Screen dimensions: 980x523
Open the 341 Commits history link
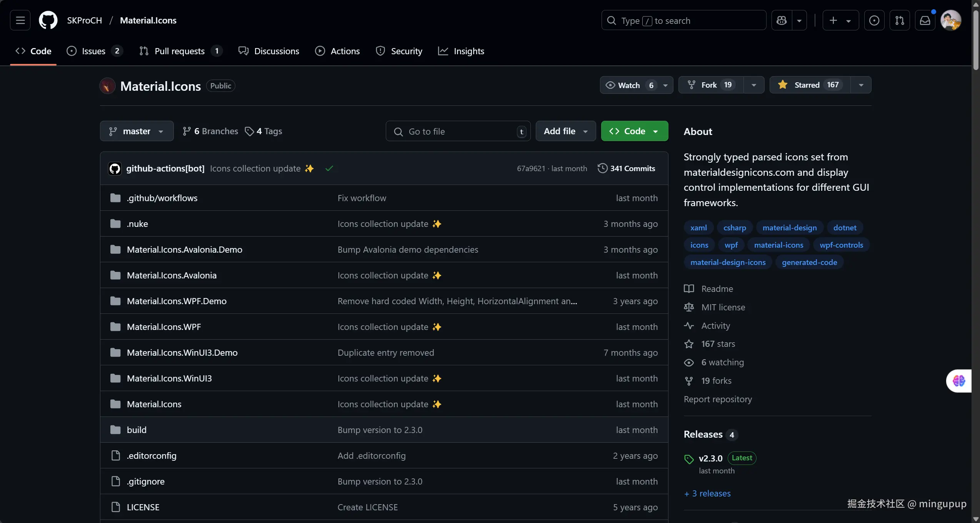click(x=627, y=168)
